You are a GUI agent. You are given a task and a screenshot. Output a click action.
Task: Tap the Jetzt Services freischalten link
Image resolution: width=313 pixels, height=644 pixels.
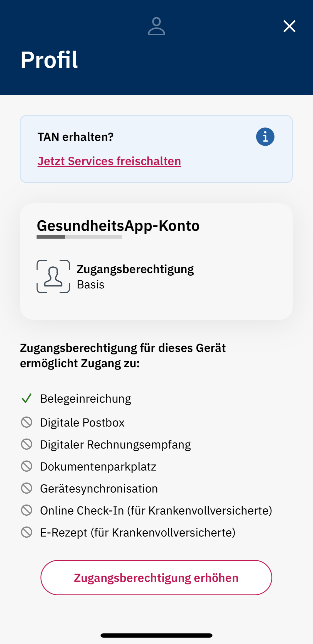109,161
